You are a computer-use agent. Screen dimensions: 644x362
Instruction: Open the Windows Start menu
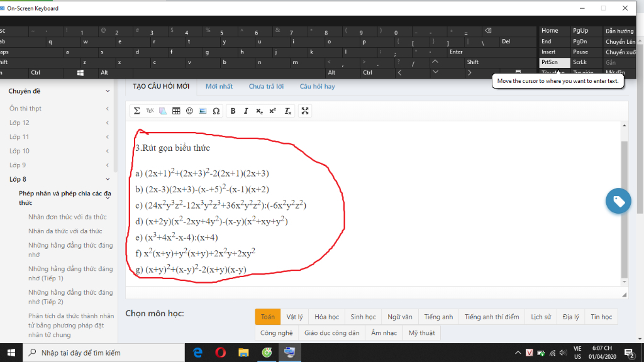click(x=11, y=353)
